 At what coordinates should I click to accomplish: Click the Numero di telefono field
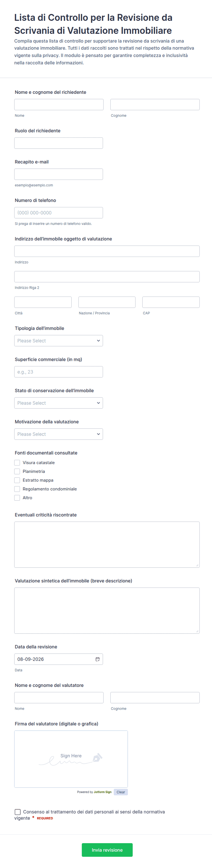click(59, 213)
